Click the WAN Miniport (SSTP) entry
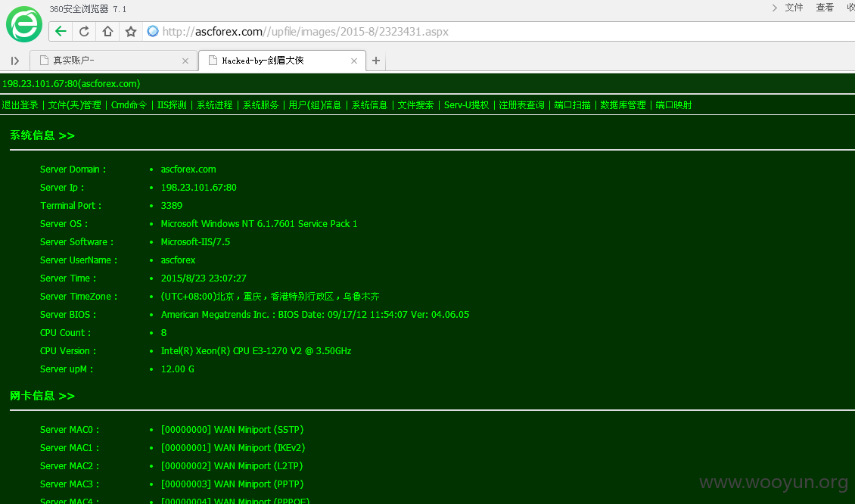 pyautogui.click(x=232, y=430)
